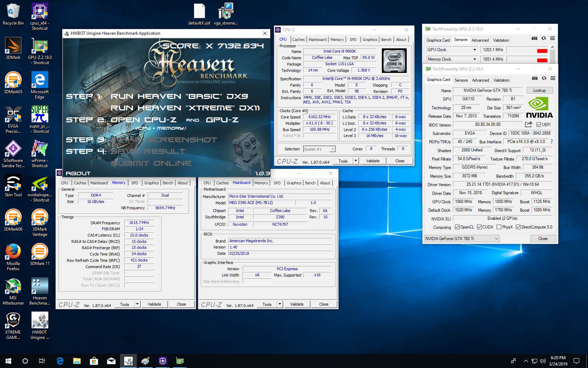Open GPU-Z.2.18.0 shortcut icon
The height and width of the screenshot is (368, 588).
(x=40, y=51)
